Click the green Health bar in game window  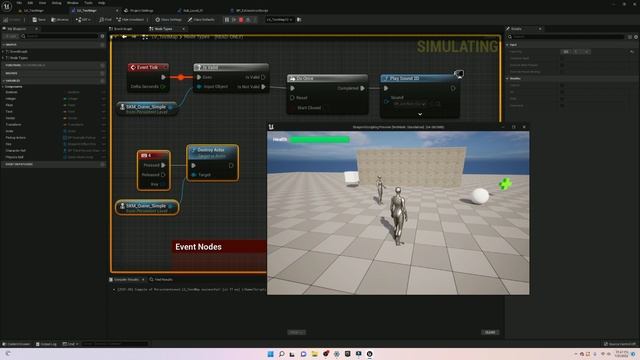pos(320,140)
